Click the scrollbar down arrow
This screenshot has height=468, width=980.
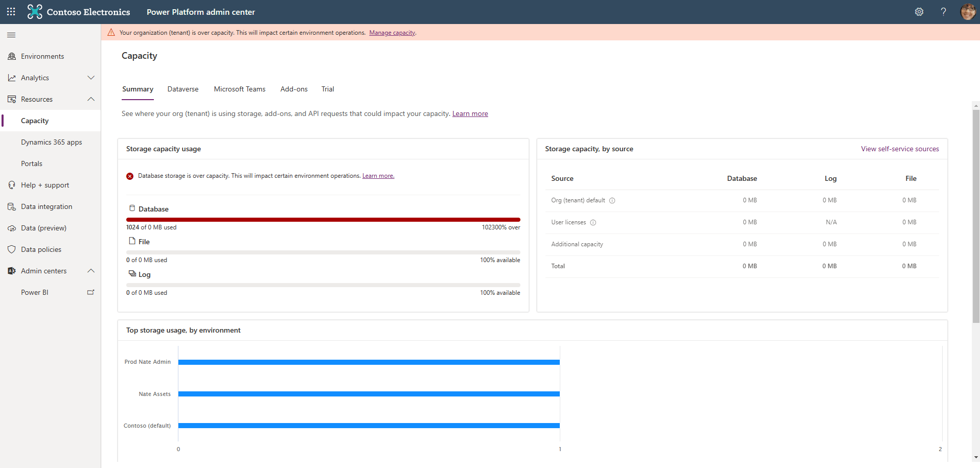[976, 457]
